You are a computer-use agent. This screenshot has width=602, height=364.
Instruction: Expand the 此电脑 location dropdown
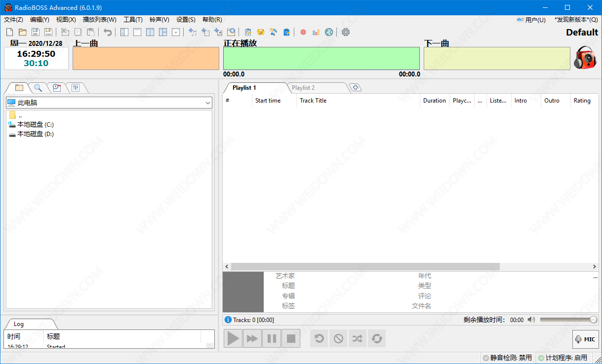(208, 103)
